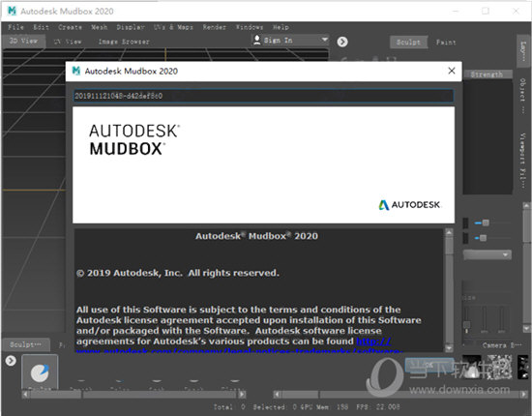The height and width of the screenshot is (416, 532).
Task: Open the File menu
Action: (15, 27)
